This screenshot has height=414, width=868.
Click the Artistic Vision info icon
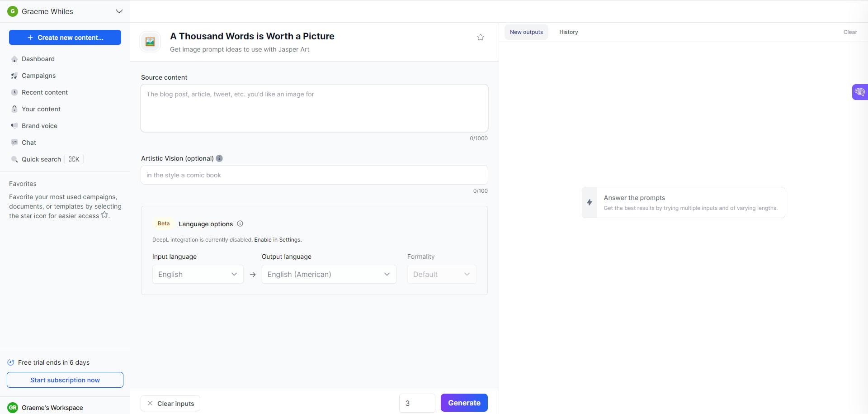[x=219, y=158]
